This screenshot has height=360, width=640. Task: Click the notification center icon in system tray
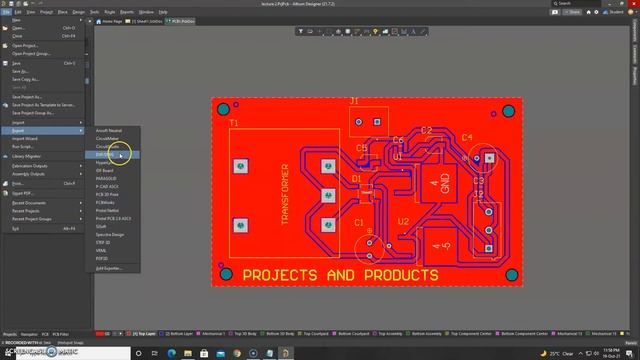629,353
